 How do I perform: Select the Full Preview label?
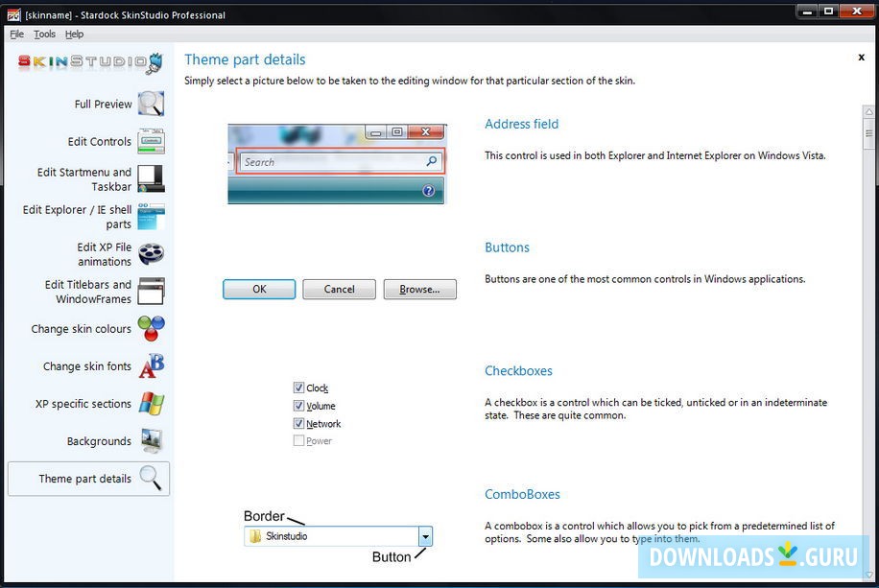pyautogui.click(x=103, y=104)
